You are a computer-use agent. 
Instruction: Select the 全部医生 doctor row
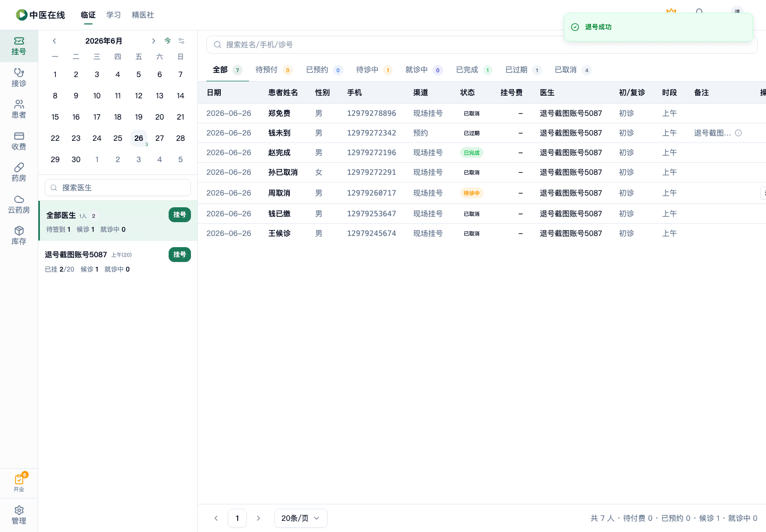tap(118, 221)
